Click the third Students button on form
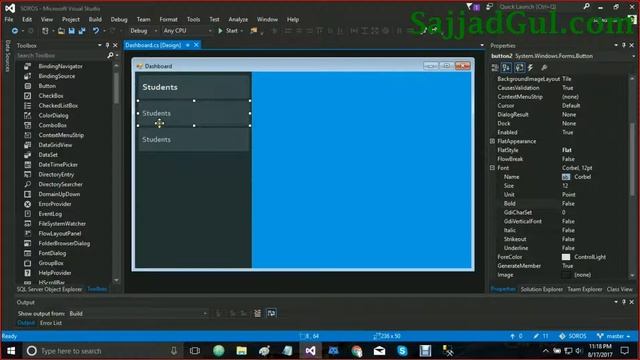640x360 pixels. pyautogui.click(x=194, y=139)
